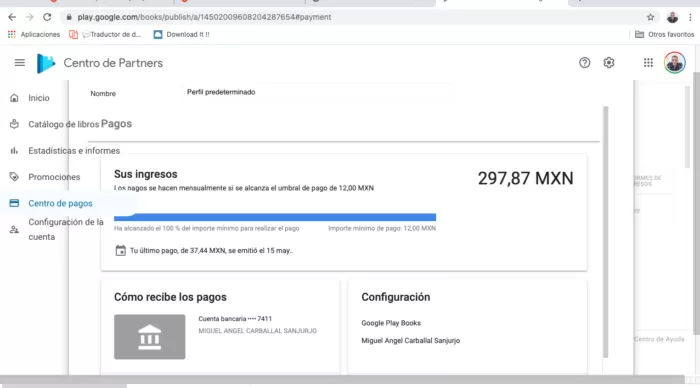
Task: Click the Google Play Books logo
Action: tap(46, 63)
